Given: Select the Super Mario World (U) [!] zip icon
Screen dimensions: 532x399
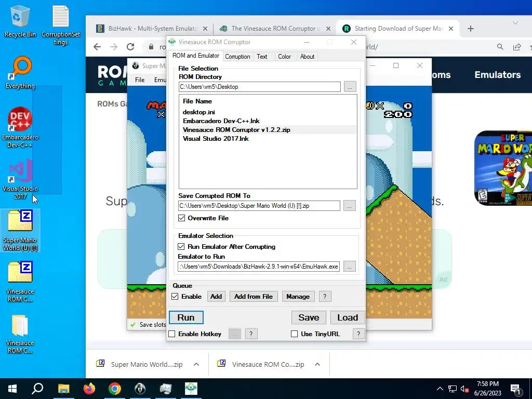Looking at the screenshot, I should point(20,230).
